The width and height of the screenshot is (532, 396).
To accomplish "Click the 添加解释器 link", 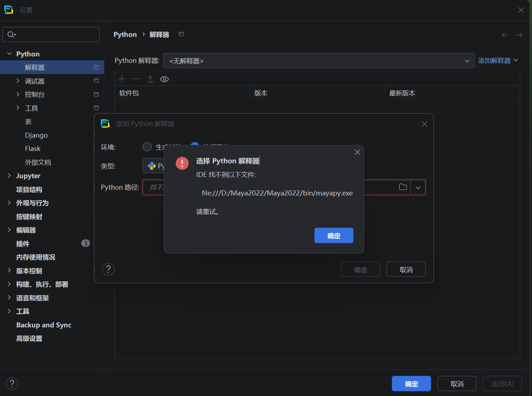I will pyautogui.click(x=494, y=60).
